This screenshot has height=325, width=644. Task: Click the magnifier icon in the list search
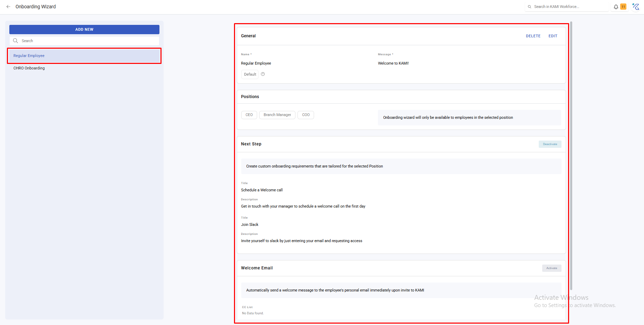click(x=16, y=41)
